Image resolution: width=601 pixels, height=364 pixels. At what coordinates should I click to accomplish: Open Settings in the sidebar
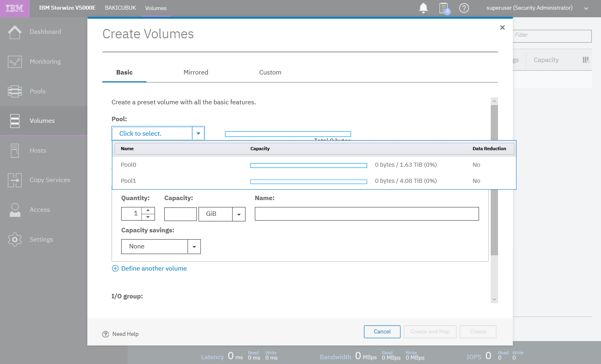point(43,240)
